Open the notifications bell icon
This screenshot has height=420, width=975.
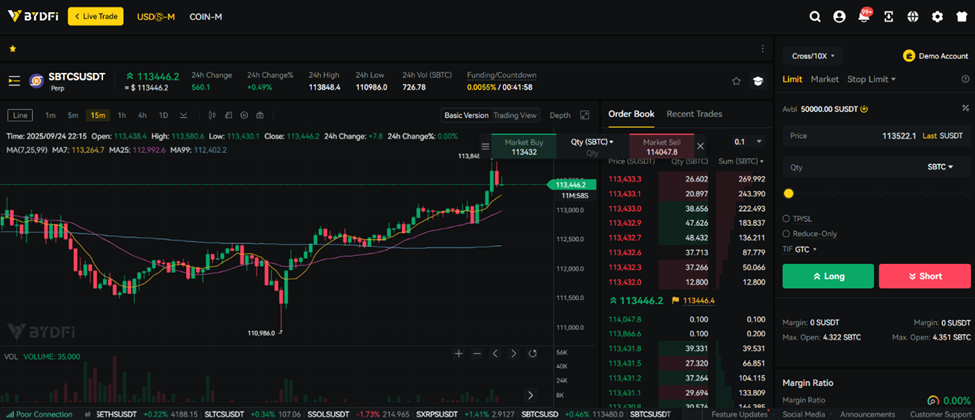[864, 17]
